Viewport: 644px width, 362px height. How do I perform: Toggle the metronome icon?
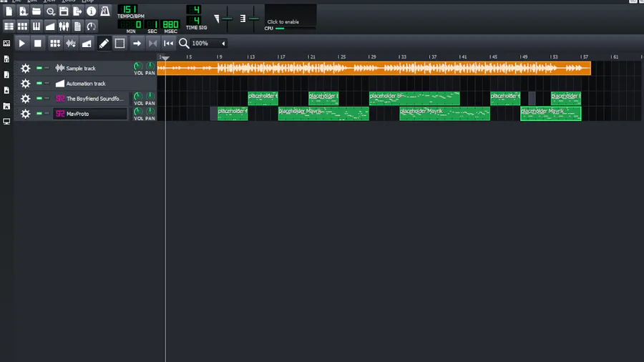point(105,11)
